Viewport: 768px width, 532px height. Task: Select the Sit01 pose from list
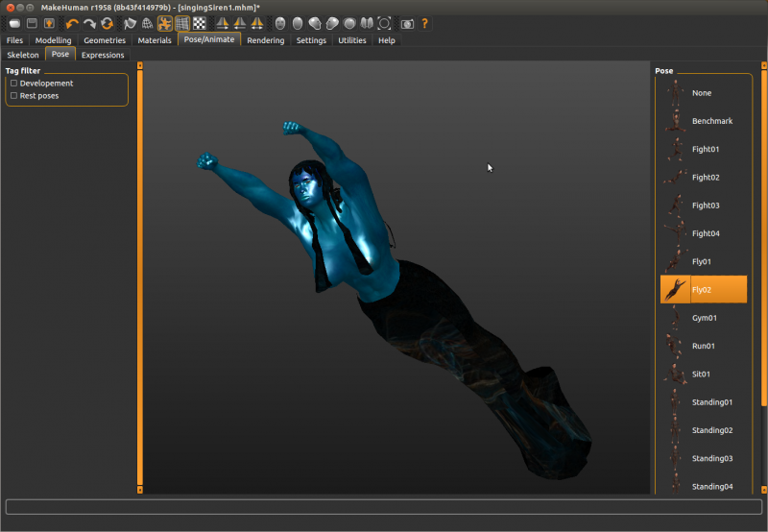point(703,374)
